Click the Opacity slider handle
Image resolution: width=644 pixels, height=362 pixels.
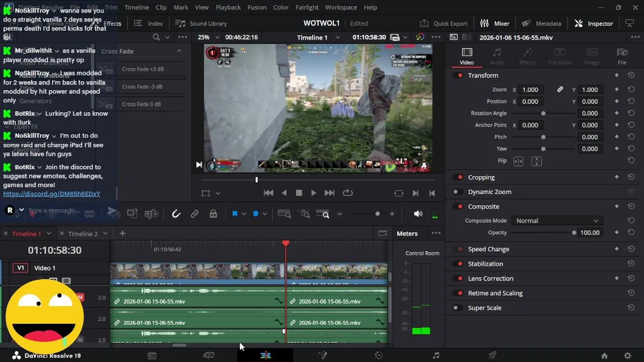coord(574,233)
